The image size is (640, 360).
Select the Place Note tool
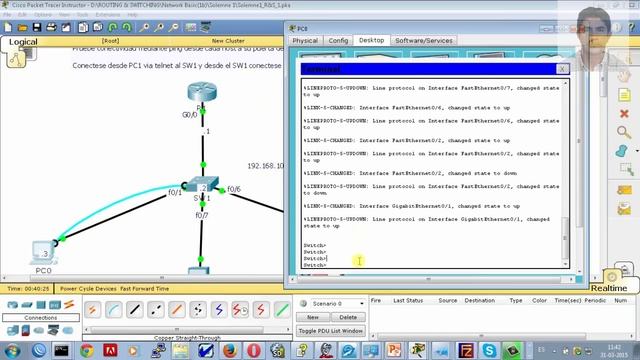624,96
